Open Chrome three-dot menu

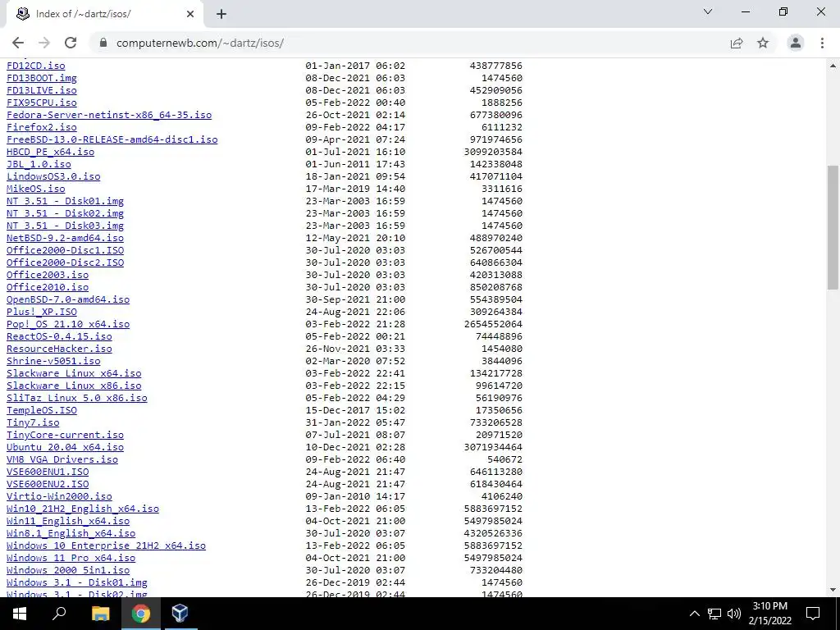click(822, 43)
